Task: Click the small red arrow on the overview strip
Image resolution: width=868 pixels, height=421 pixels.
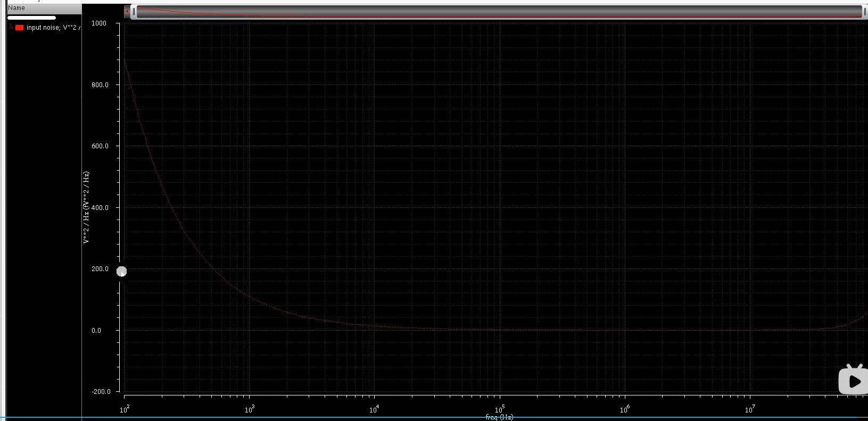Action: pyautogui.click(x=127, y=11)
